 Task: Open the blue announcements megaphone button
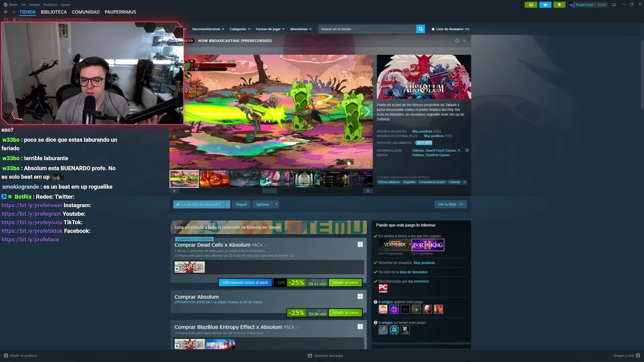[x=545, y=5]
